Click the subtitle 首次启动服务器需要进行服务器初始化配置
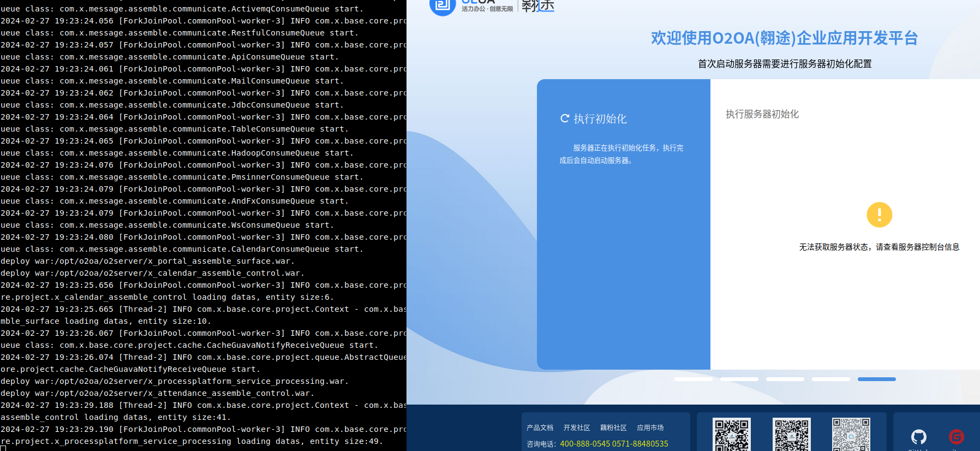 [x=785, y=64]
